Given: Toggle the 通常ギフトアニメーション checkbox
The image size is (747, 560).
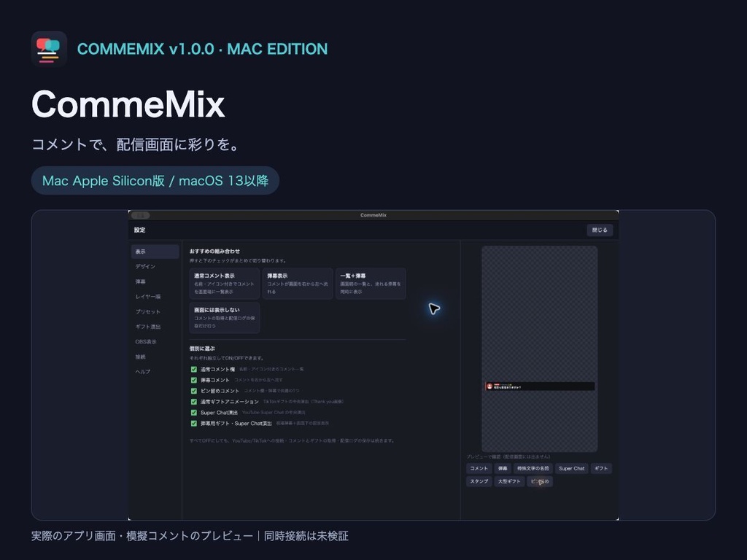Looking at the screenshot, I should click(x=194, y=402).
